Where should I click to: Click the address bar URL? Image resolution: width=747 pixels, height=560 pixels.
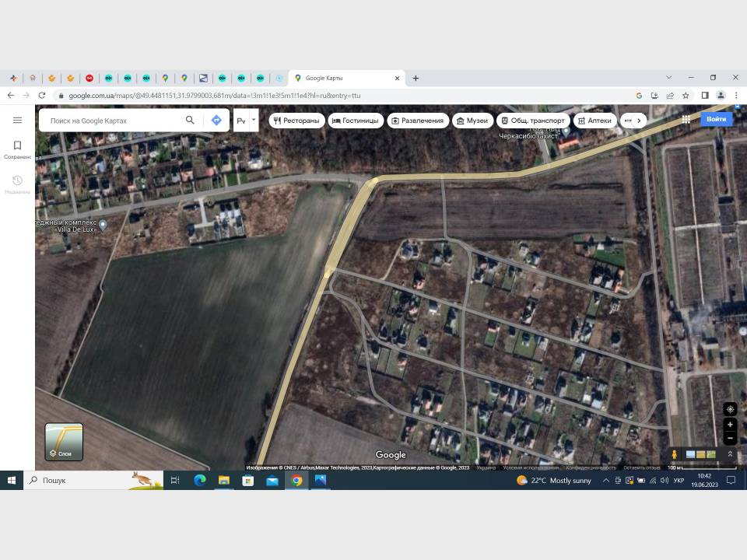tap(215, 95)
